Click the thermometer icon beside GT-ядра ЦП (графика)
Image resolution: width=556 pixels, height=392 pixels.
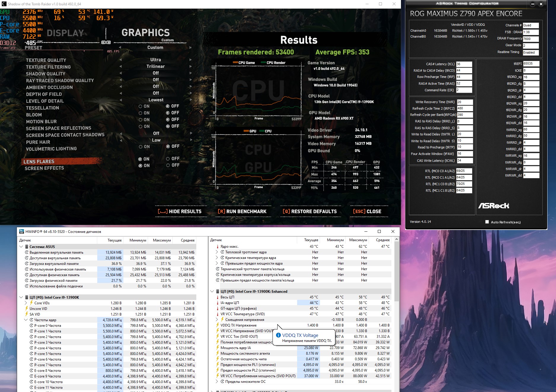(217, 308)
